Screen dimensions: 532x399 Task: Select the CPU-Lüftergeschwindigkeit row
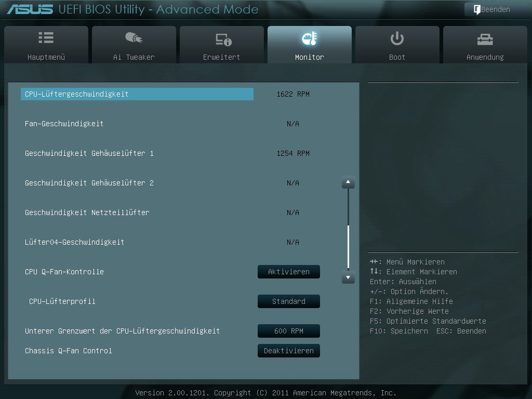137,94
